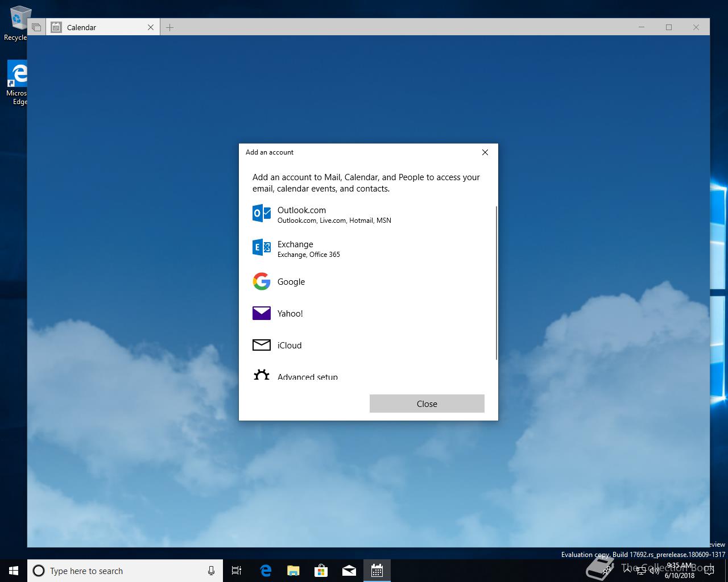728x582 pixels.
Task: Open the Advanced setup gear icon
Action: (262, 375)
